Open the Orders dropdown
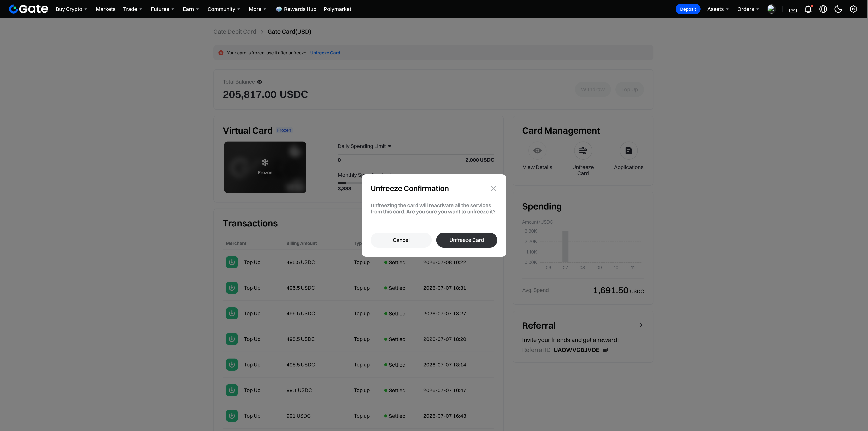 (x=748, y=9)
